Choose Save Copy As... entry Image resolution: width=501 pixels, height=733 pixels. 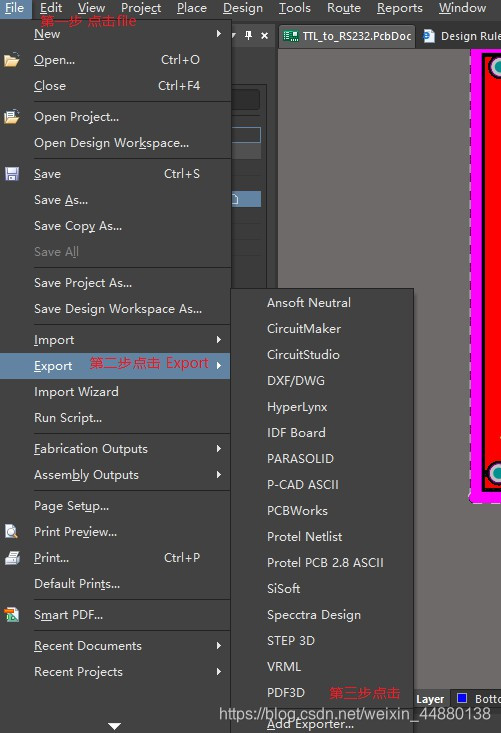point(115,226)
